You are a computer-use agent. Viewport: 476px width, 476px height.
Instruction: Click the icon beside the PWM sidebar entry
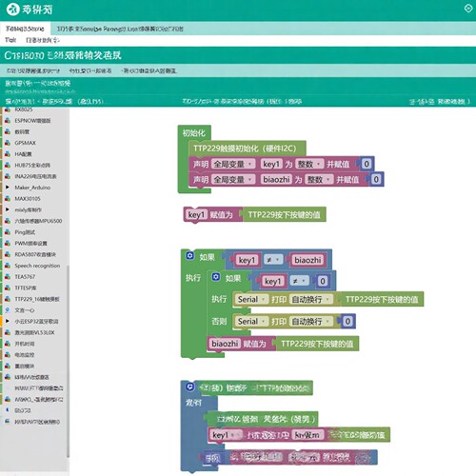tap(8, 243)
